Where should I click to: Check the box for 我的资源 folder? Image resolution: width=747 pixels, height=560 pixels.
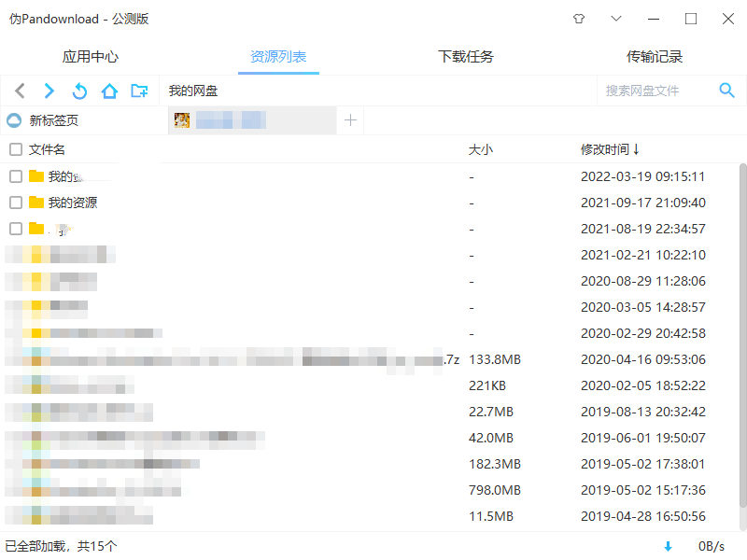pos(16,203)
